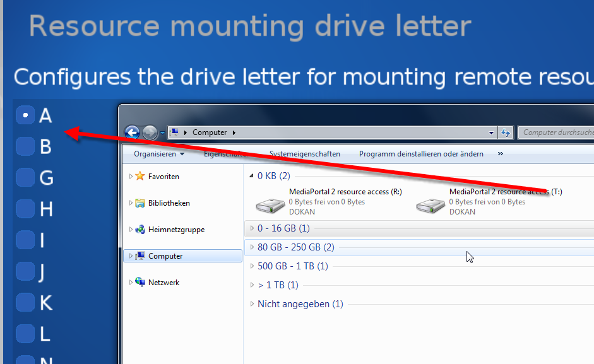Viewport: 594px width, 364px height.
Task: Click the Forward arrow in Explorer
Action: [150, 132]
